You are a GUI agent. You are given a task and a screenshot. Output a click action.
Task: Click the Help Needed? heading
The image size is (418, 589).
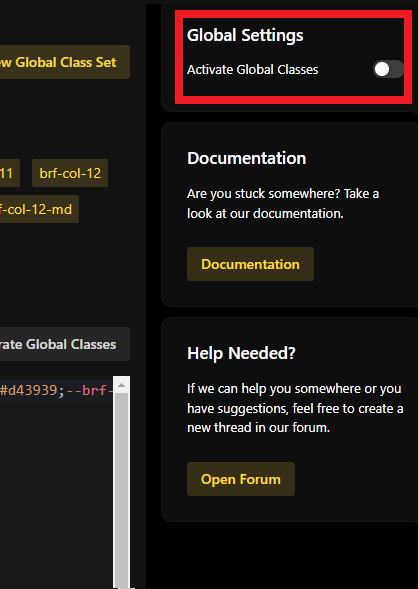[241, 353]
